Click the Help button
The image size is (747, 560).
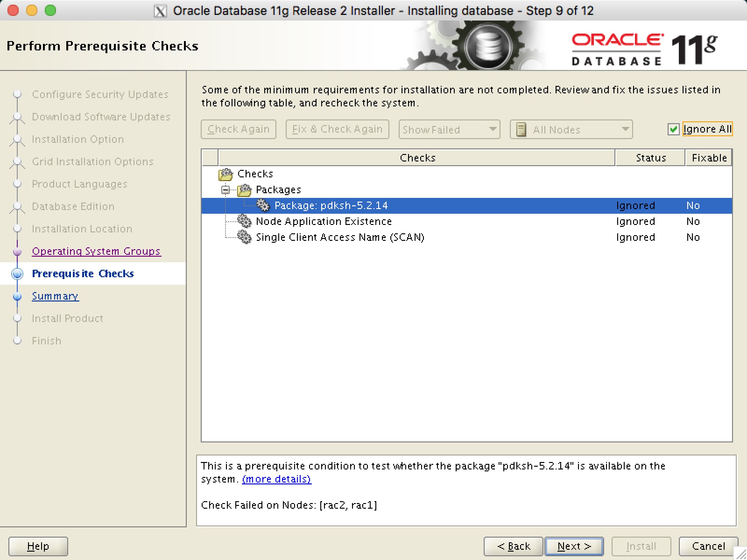coord(38,546)
